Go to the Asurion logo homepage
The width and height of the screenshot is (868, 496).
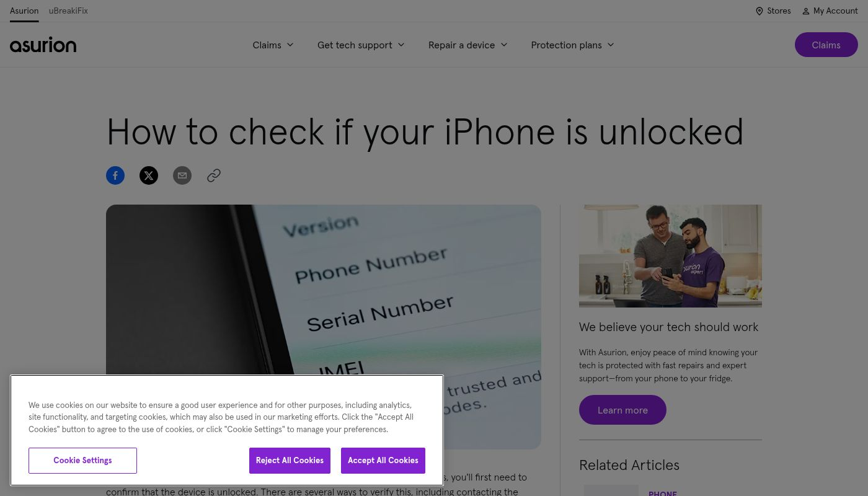click(x=43, y=45)
